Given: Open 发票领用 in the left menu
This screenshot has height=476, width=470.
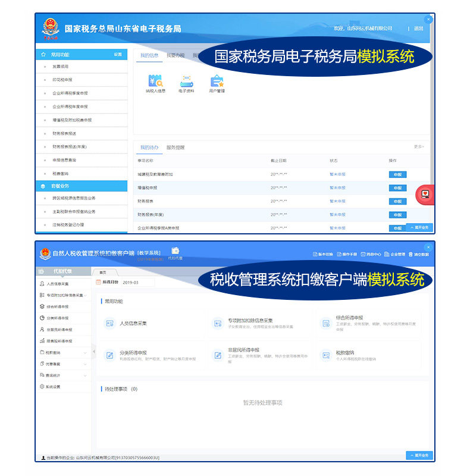Looking at the screenshot, I should (x=82, y=67).
